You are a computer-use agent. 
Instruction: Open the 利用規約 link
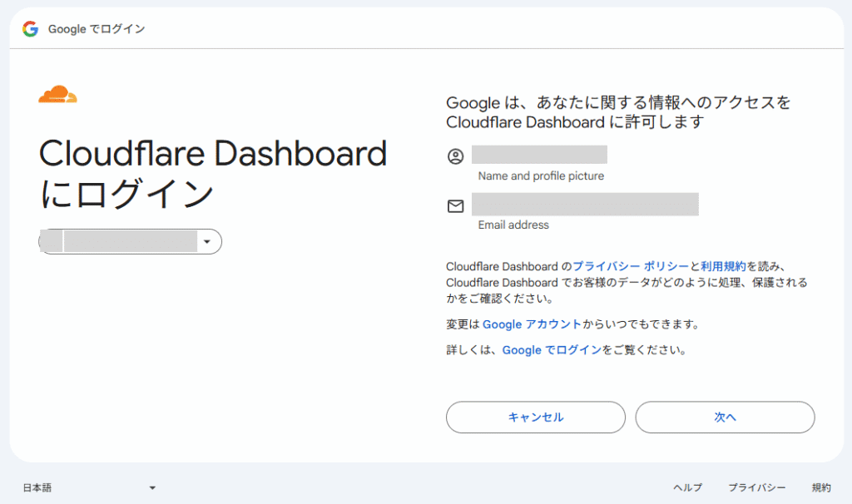723,266
